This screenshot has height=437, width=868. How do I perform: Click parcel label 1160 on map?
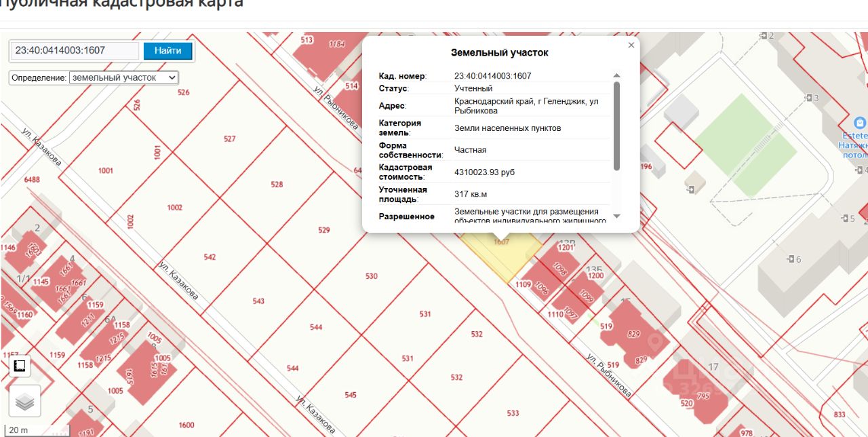coord(25,315)
